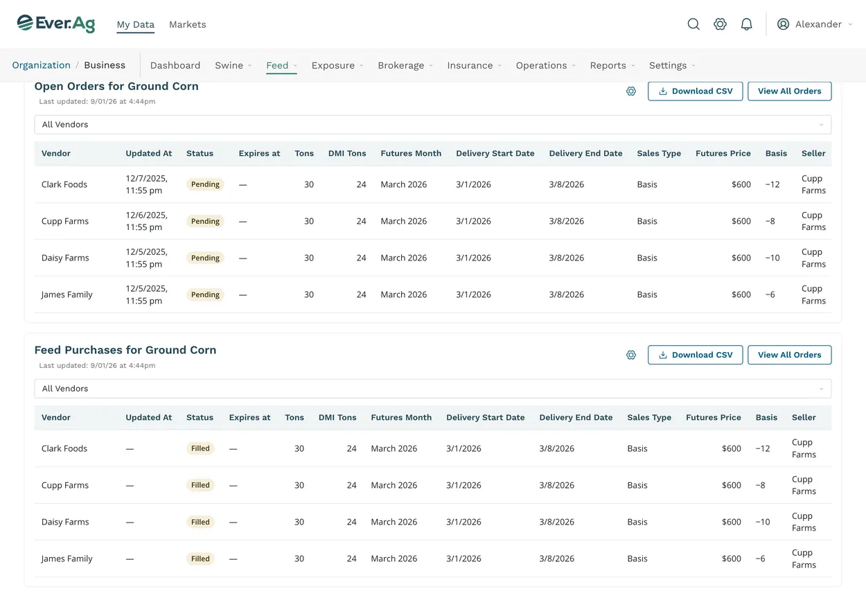Click Feed Purchases Futures Month column header

coord(401,417)
